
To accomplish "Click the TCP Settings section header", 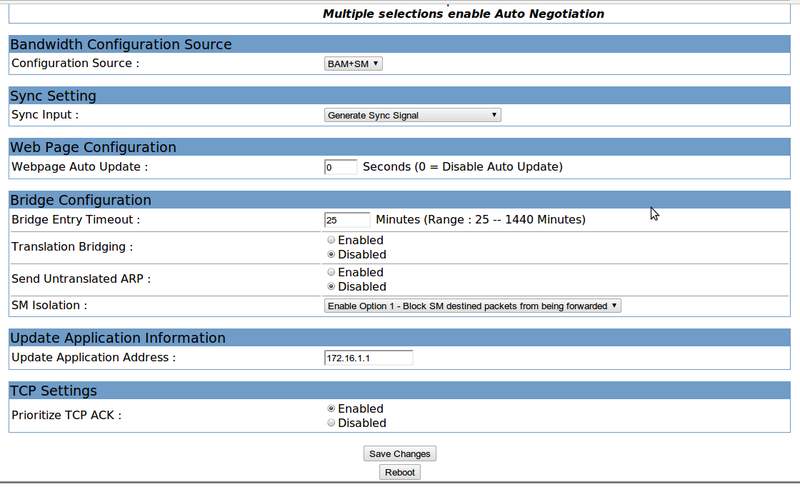I will coord(53,390).
